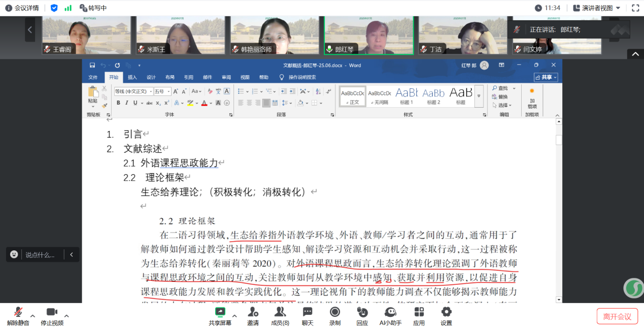The height and width of the screenshot is (329, 644).
Task: Switch to the Insert ribbon tab
Action: click(x=132, y=78)
